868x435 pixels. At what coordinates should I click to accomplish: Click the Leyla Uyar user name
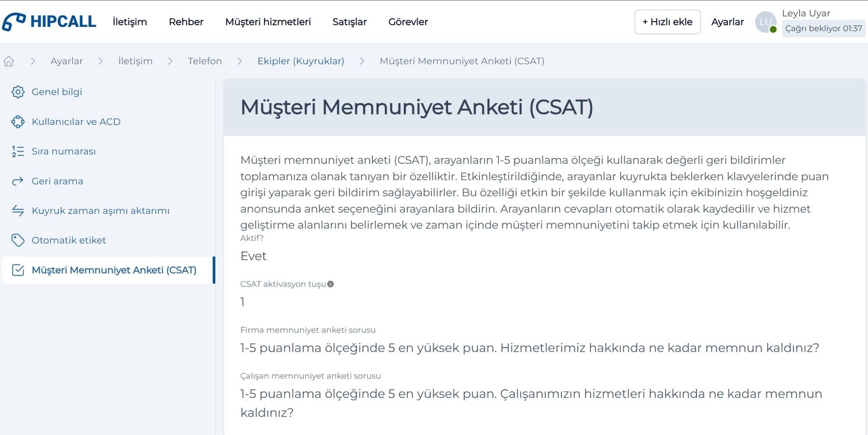806,13
